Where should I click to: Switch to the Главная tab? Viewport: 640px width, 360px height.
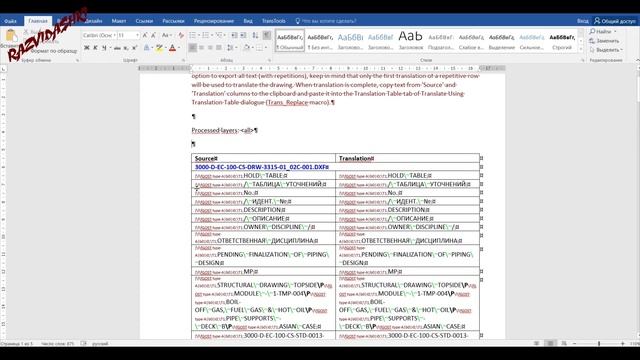(x=38, y=21)
